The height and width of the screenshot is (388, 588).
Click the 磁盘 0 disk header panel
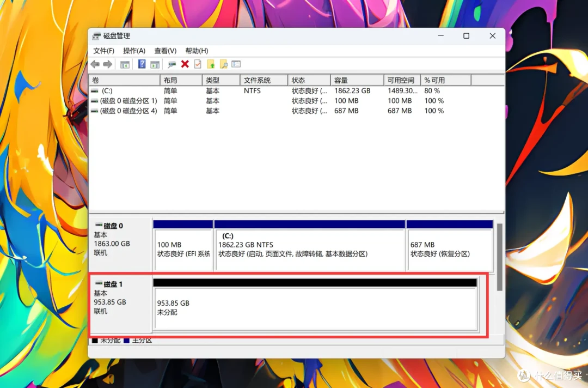coord(121,244)
